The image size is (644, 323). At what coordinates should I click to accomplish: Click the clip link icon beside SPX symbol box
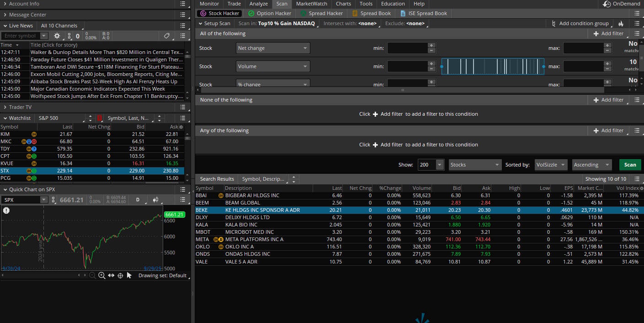tap(53, 200)
